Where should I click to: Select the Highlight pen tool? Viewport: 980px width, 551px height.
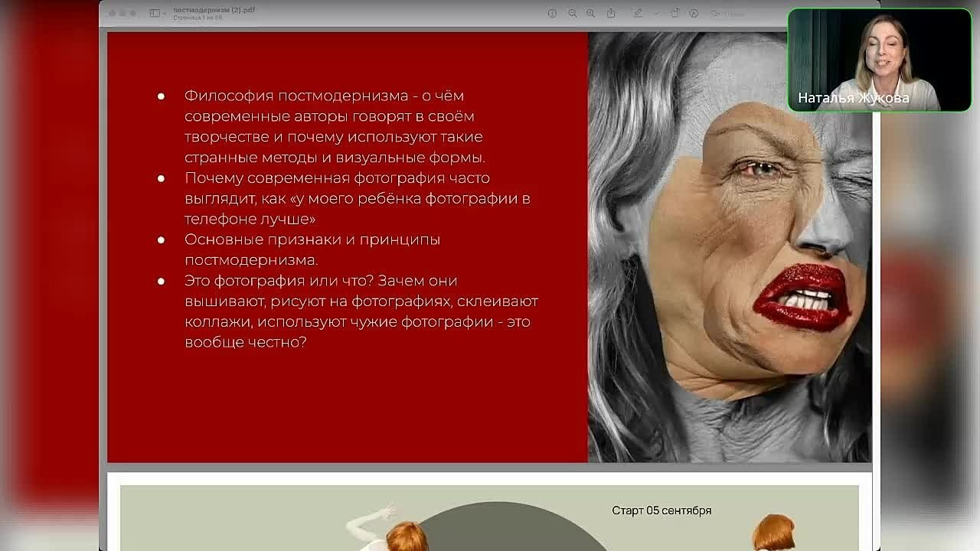[638, 13]
